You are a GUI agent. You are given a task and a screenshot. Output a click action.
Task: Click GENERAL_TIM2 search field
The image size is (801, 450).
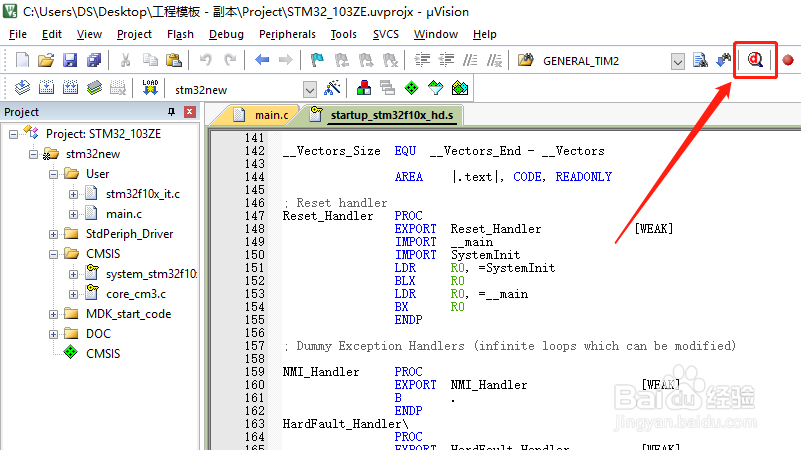605,61
